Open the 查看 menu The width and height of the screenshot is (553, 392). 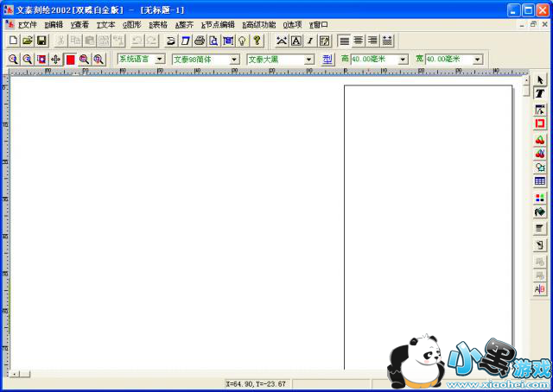point(79,25)
